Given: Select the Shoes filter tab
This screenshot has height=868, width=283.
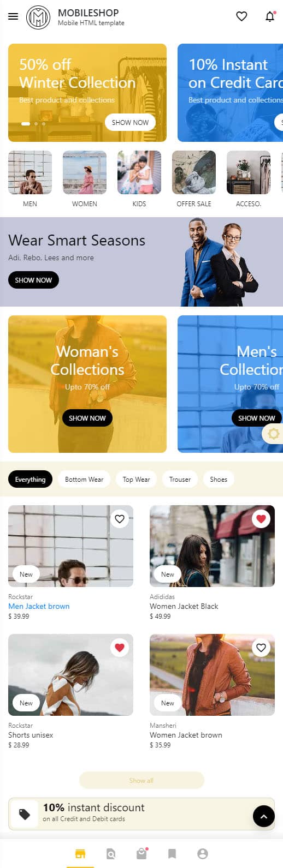Looking at the screenshot, I should pos(219,479).
